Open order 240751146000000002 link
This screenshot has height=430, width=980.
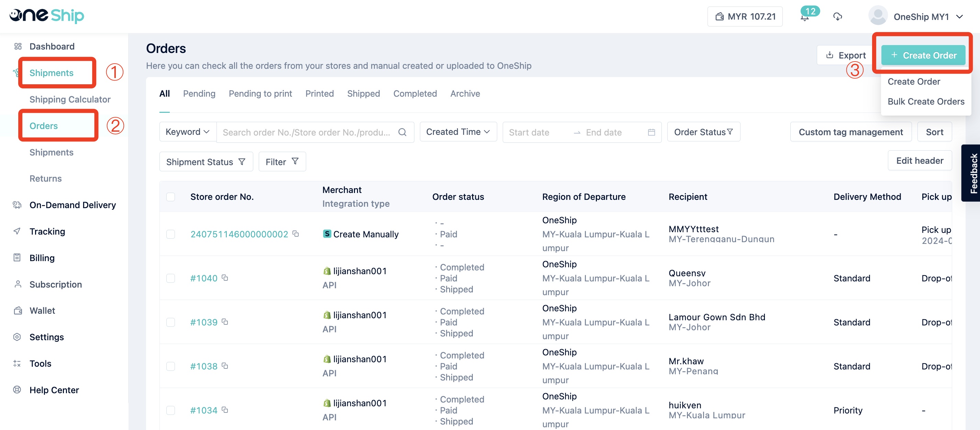point(239,234)
